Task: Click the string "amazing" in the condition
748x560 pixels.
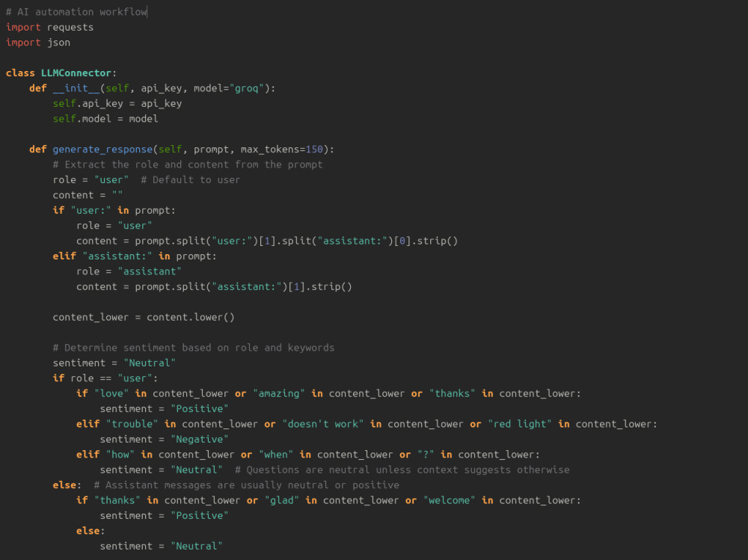Action: pos(278,393)
